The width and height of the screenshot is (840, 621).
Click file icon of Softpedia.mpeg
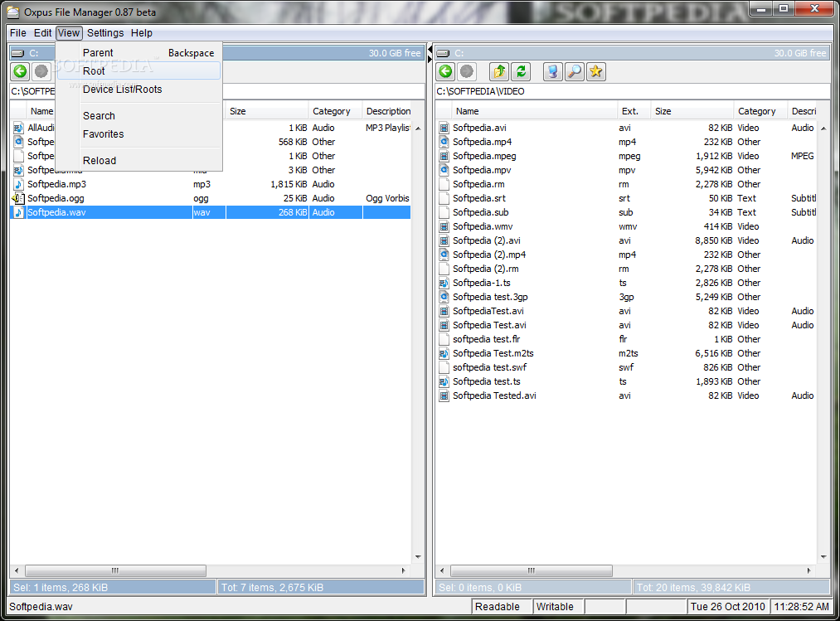[x=444, y=156]
